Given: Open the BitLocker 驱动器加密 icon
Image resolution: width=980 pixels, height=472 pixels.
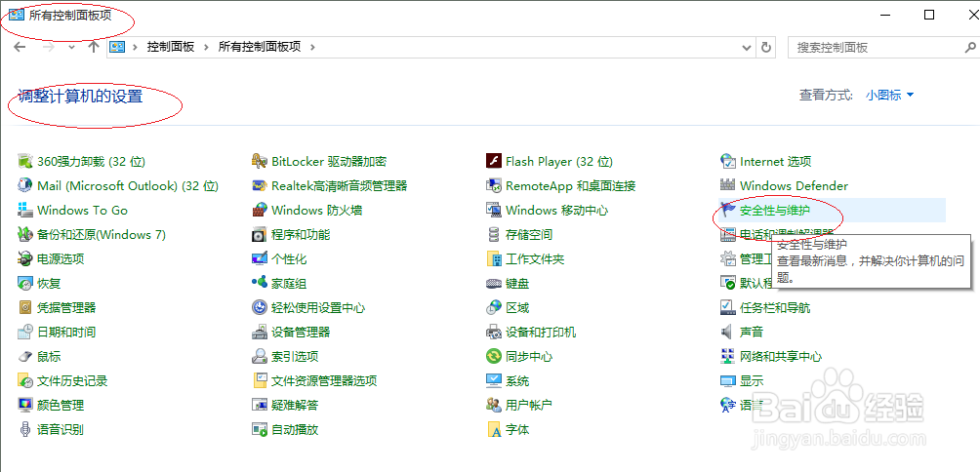Looking at the screenshot, I should click(x=260, y=162).
